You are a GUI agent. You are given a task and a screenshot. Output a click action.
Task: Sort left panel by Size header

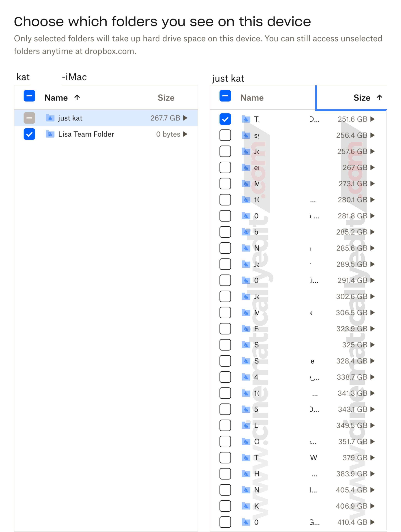pyautogui.click(x=166, y=98)
